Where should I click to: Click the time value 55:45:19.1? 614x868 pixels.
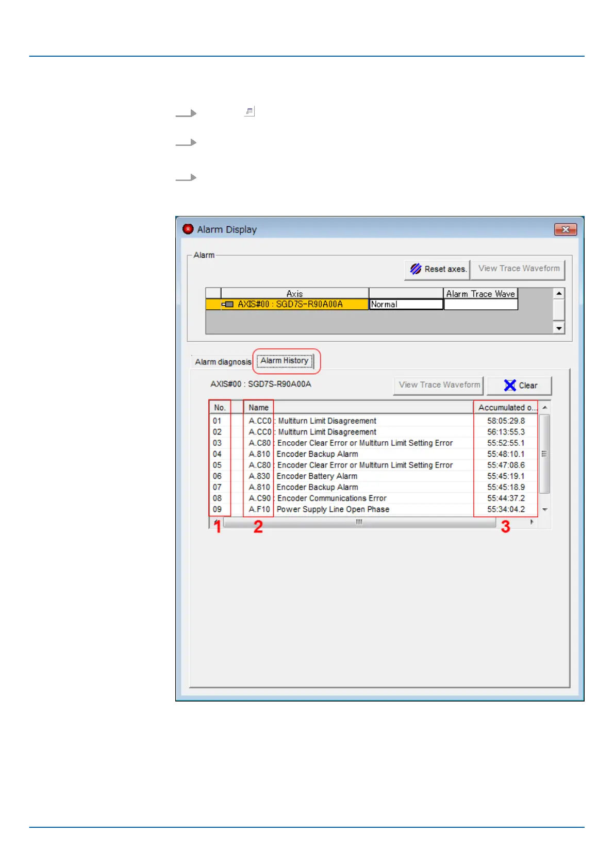pos(506,476)
